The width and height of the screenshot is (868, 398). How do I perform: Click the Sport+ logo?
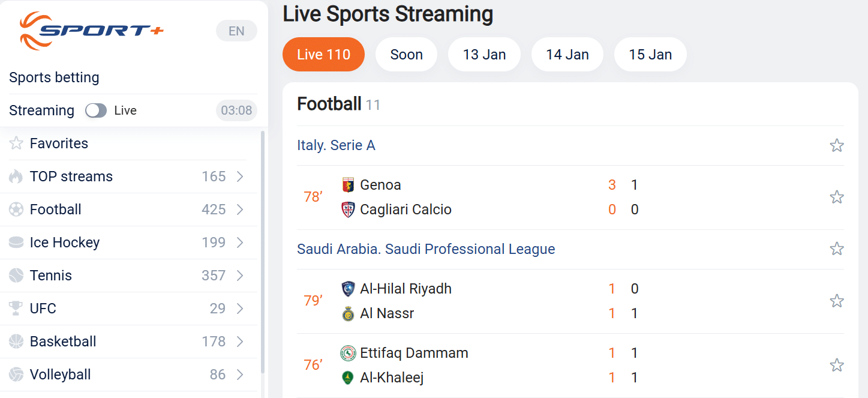(x=91, y=31)
